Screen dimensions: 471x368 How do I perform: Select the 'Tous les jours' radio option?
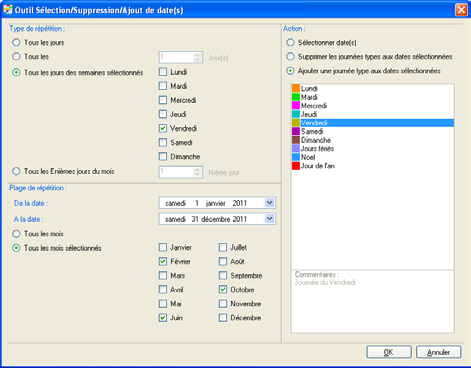(x=16, y=42)
